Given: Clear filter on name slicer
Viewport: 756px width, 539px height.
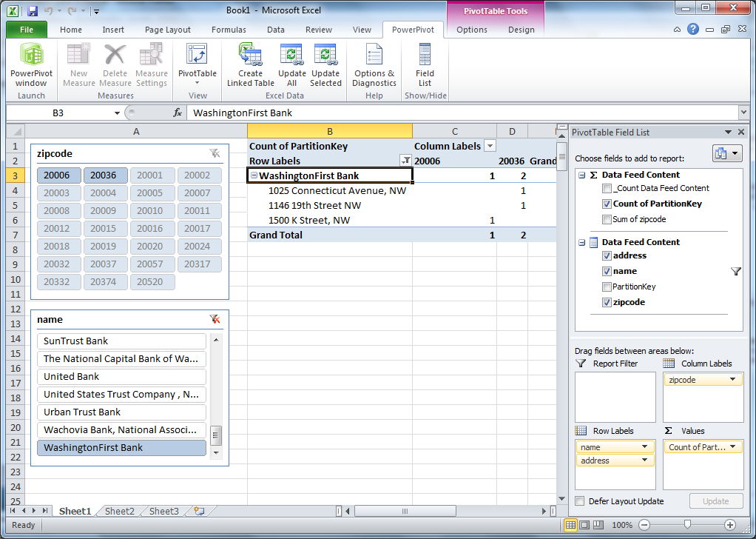Looking at the screenshot, I should click(215, 319).
